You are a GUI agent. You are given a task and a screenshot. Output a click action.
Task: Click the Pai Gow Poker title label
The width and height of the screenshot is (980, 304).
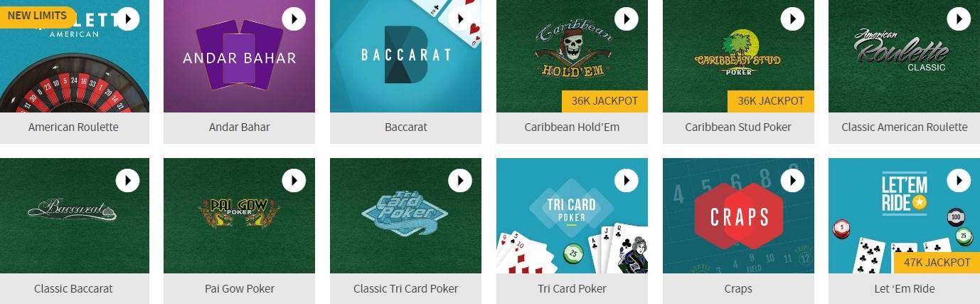click(x=239, y=288)
